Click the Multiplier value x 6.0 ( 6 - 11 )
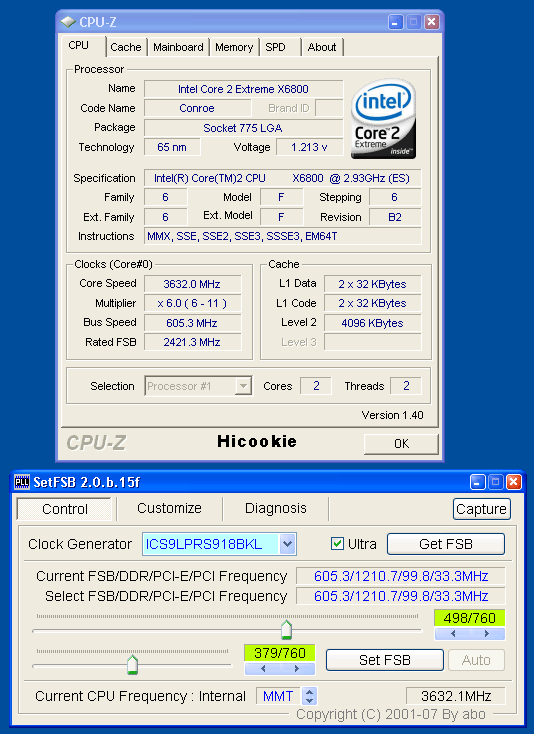The width and height of the screenshot is (534, 734). tap(192, 303)
